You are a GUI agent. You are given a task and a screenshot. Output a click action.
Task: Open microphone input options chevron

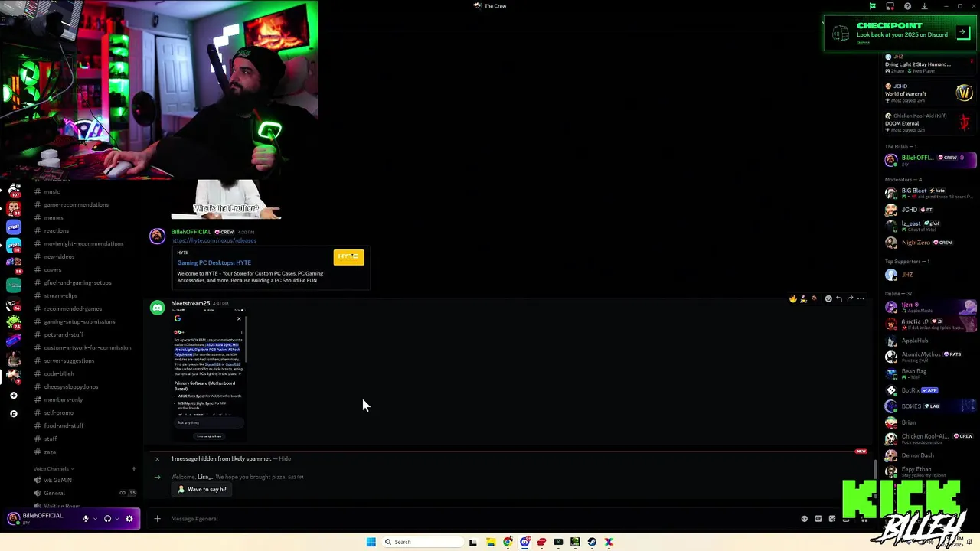point(95,518)
